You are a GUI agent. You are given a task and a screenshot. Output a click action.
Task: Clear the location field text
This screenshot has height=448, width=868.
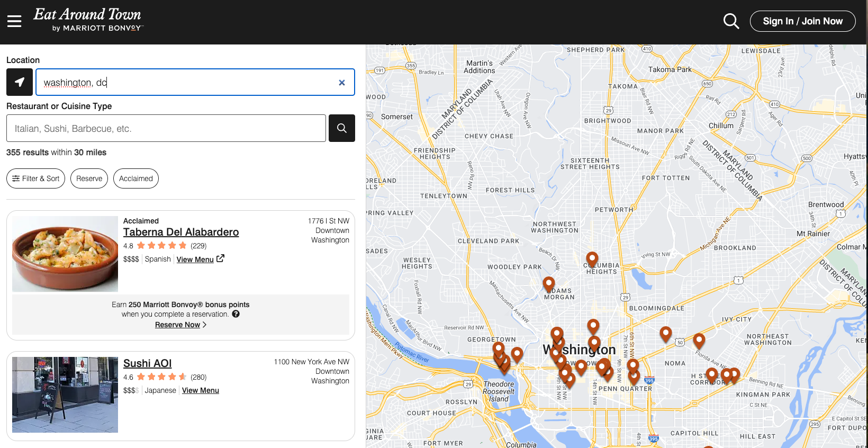341,83
